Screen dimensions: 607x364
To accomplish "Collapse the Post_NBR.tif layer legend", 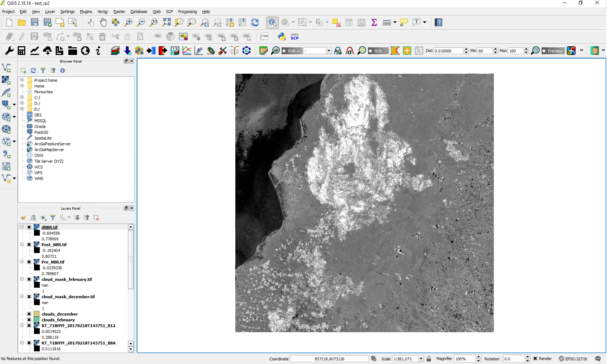I will click(22, 244).
